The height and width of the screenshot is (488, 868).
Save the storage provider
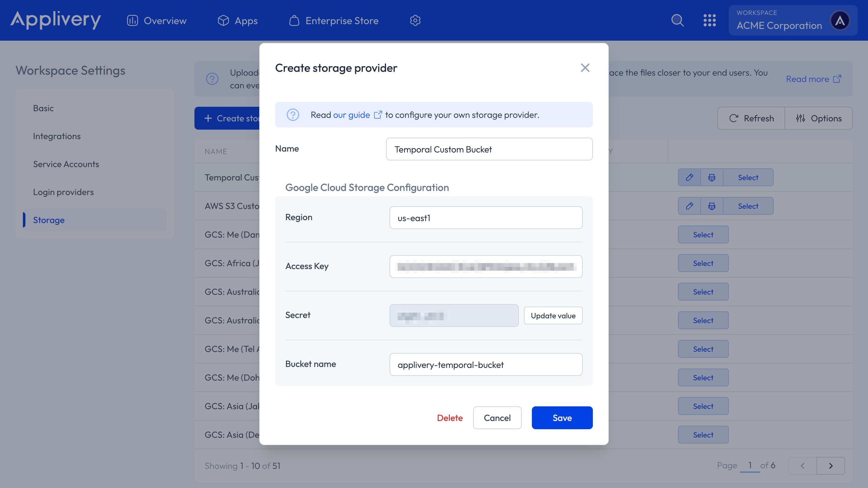(x=562, y=417)
